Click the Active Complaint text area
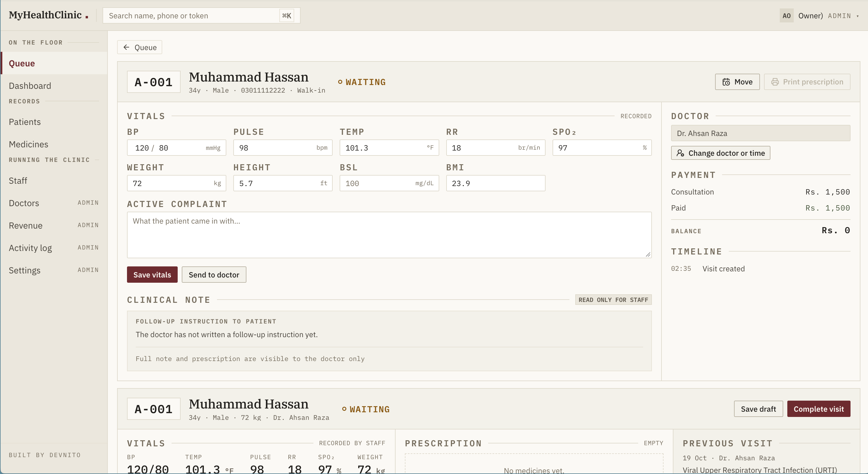The height and width of the screenshot is (474, 868). (x=389, y=235)
